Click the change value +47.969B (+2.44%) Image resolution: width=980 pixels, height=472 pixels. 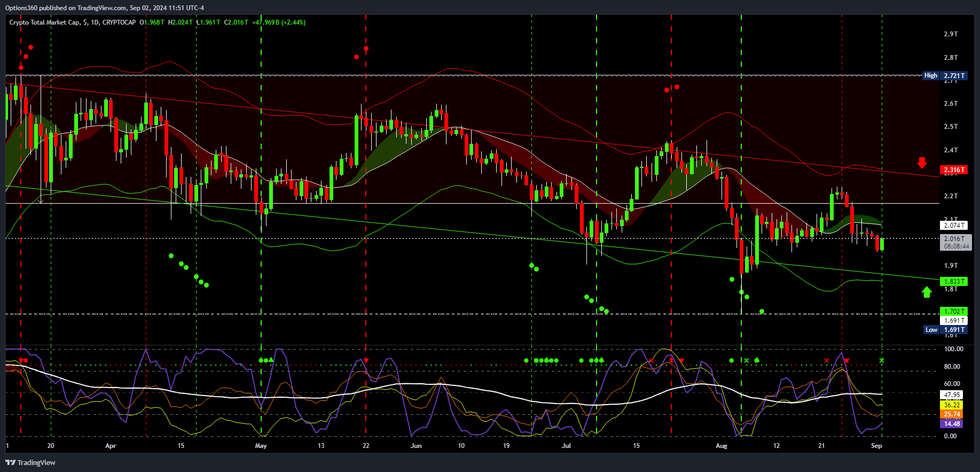point(279,22)
